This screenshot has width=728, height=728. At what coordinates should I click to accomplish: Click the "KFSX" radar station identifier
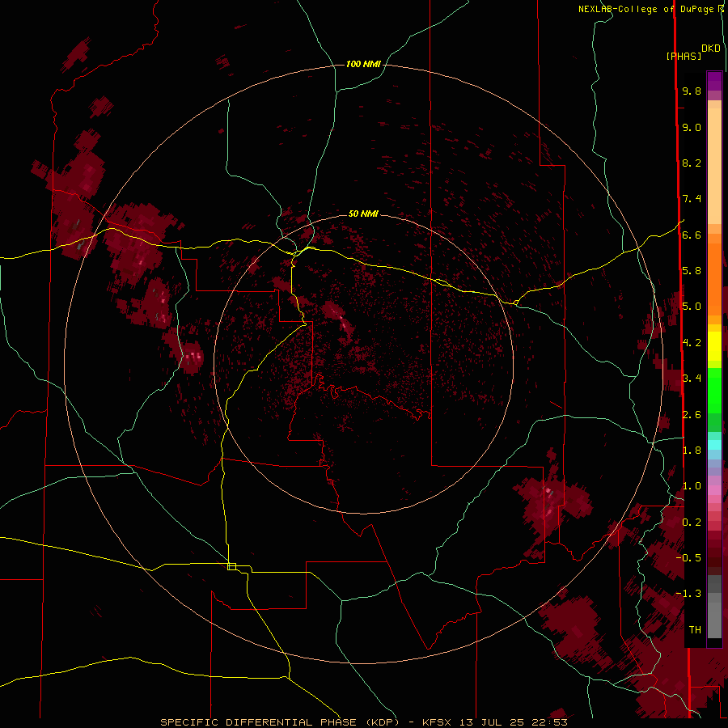click(438, 722)
